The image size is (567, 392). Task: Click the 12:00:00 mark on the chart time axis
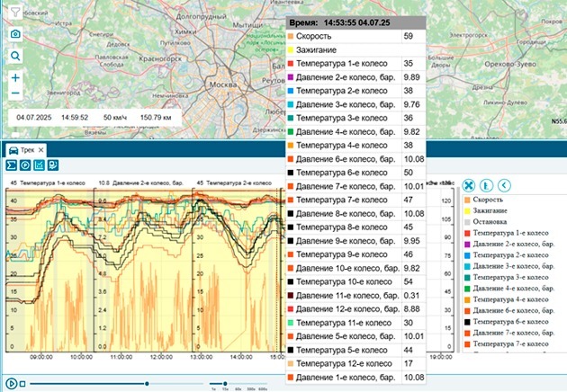(x=161, y=357)
